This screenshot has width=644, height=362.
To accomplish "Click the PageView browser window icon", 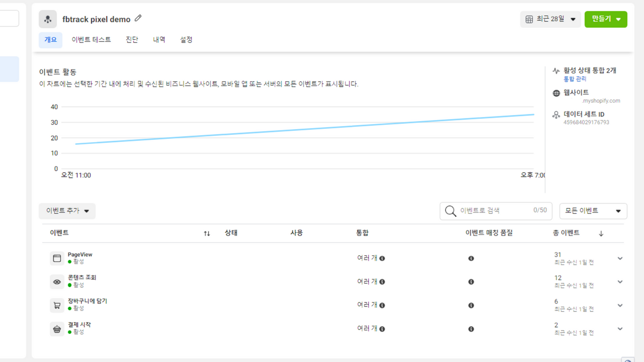I will pyautogui.click(x=57, y=258).
